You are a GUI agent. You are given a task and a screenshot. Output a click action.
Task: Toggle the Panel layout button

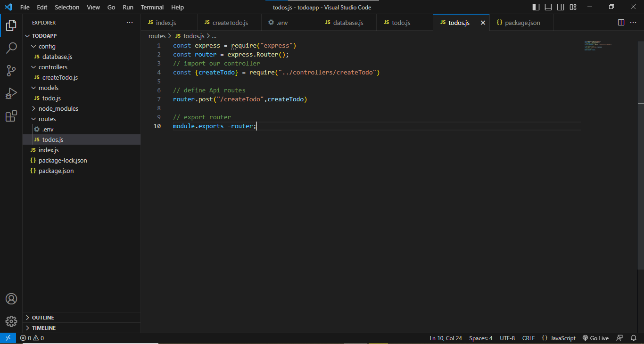point(548,7)
